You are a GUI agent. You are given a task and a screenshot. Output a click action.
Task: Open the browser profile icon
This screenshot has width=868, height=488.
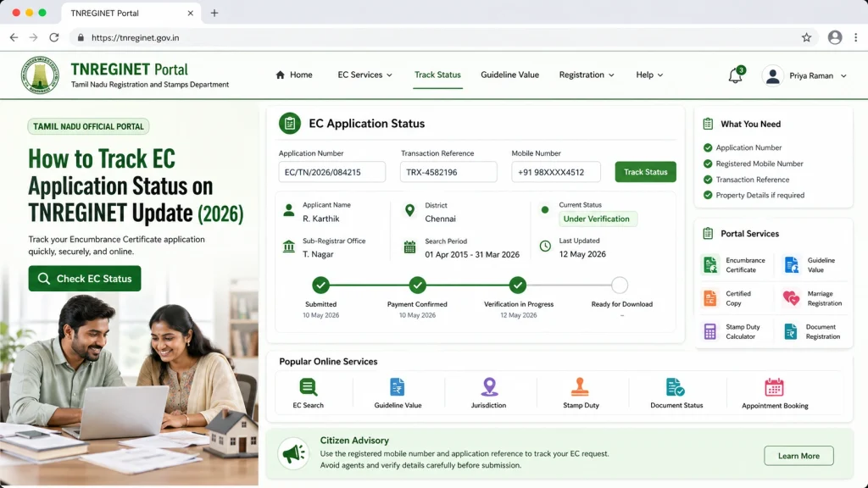pyautogui.click(x=835, y=37)
